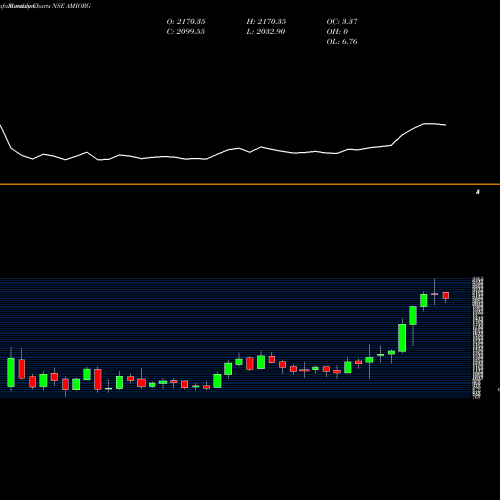Click the low price value L: 2032.90
Viewport: 500px width, 500px height.
(266, 32)
